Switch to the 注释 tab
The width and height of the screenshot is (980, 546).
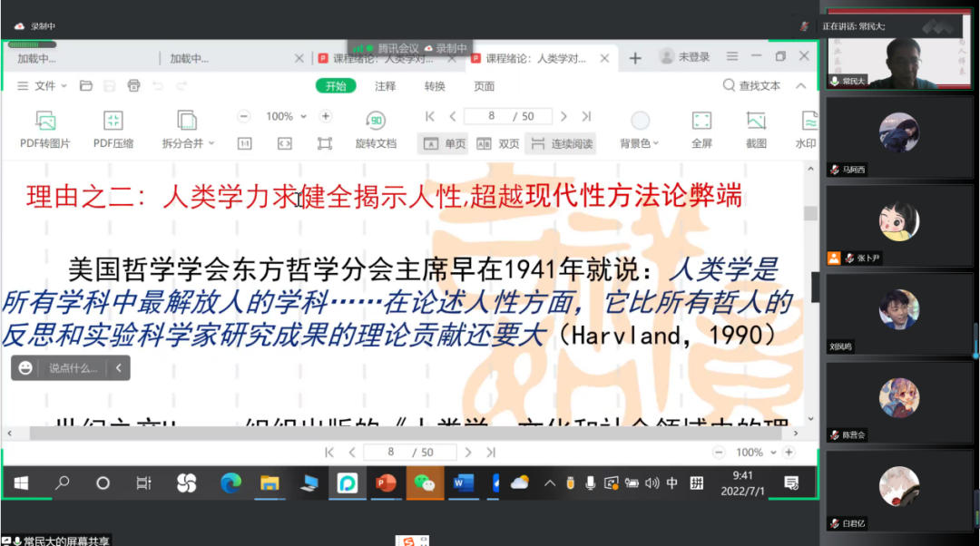[386, 86]
